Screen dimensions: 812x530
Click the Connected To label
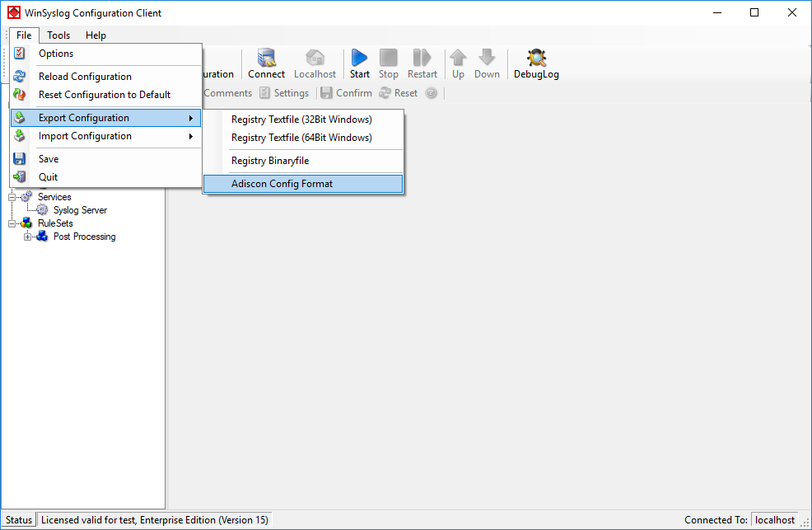pos(716,519)
